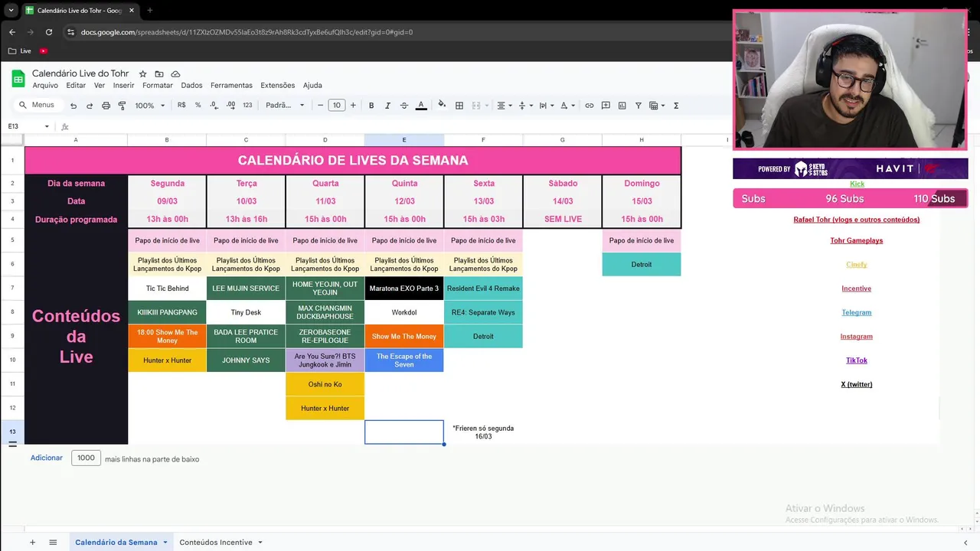Decrease font size with the minus button
This screenshot has height=551, width=980.
point(320,106)
